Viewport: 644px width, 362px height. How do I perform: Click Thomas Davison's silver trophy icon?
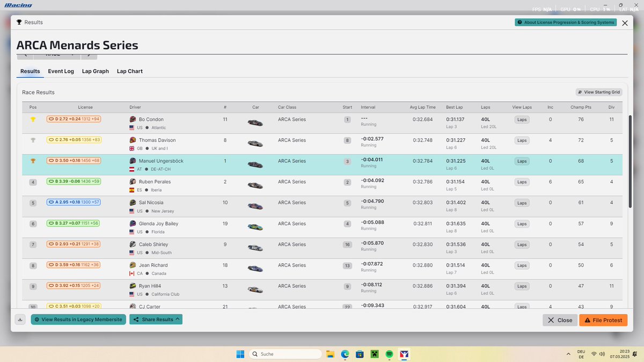click(x=33, y=141)
